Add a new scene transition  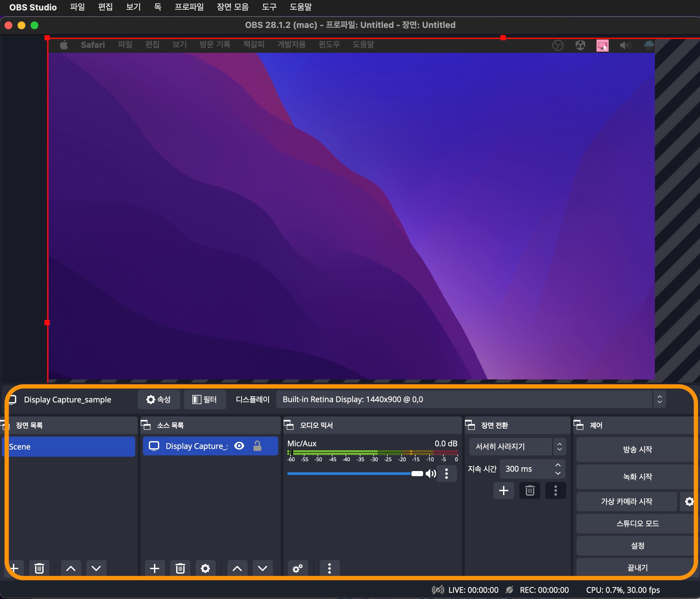(x=504, y=491)
